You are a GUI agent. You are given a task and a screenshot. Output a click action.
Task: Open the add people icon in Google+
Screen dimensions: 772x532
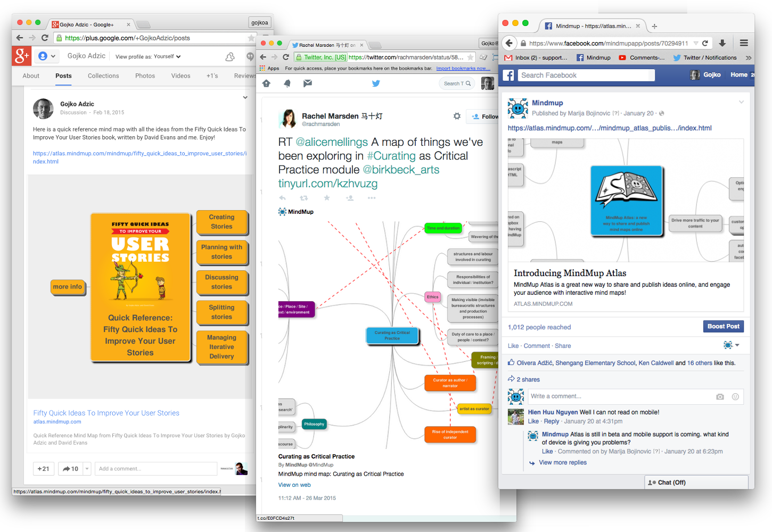pos(230,56)
